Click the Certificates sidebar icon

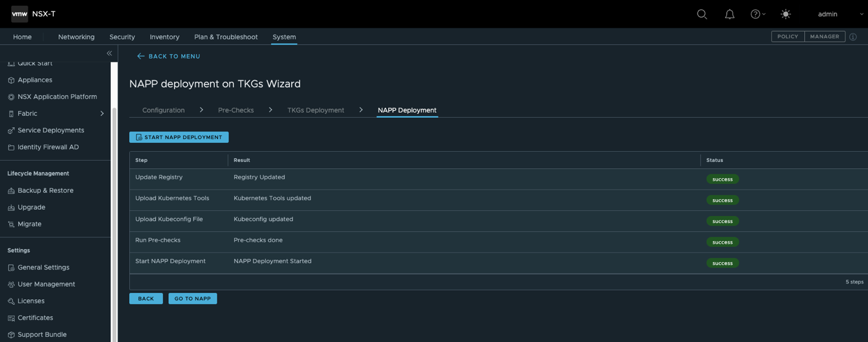pos(11,318)
